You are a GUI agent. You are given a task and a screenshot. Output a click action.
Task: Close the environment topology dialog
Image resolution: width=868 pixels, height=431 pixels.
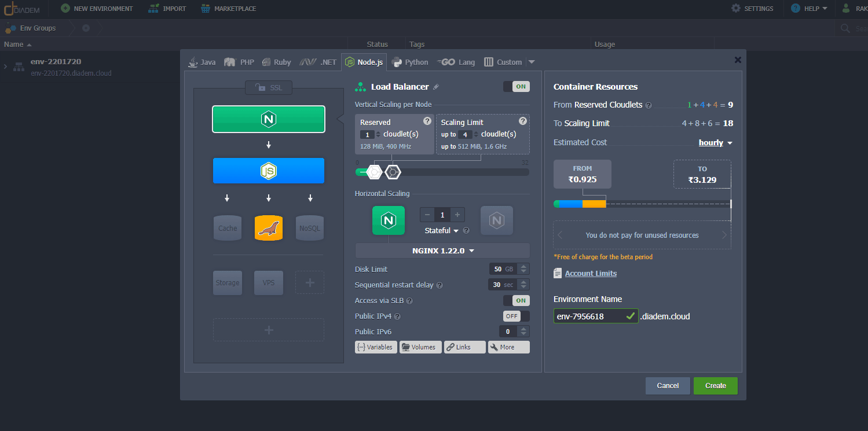coord(738,60)
